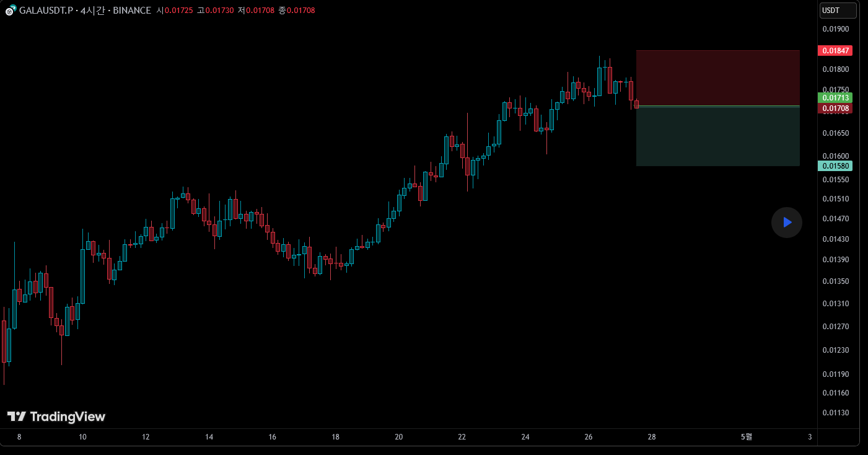Screen dimensions: 868x455
Task: Click the green profit zone of short position
Action: pos(717,136)
